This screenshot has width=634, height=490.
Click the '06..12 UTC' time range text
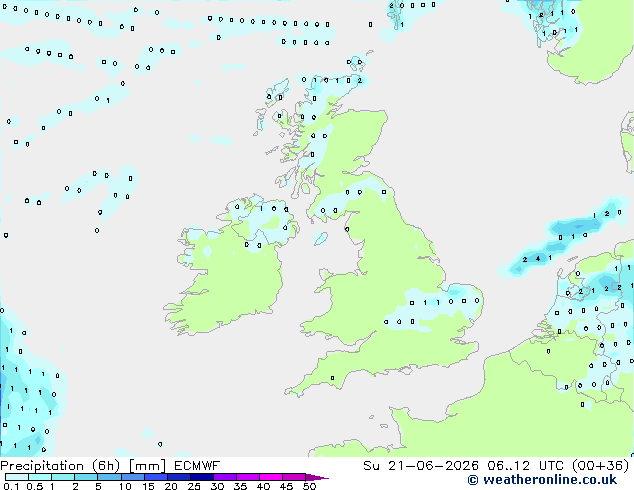pos(525,466)
